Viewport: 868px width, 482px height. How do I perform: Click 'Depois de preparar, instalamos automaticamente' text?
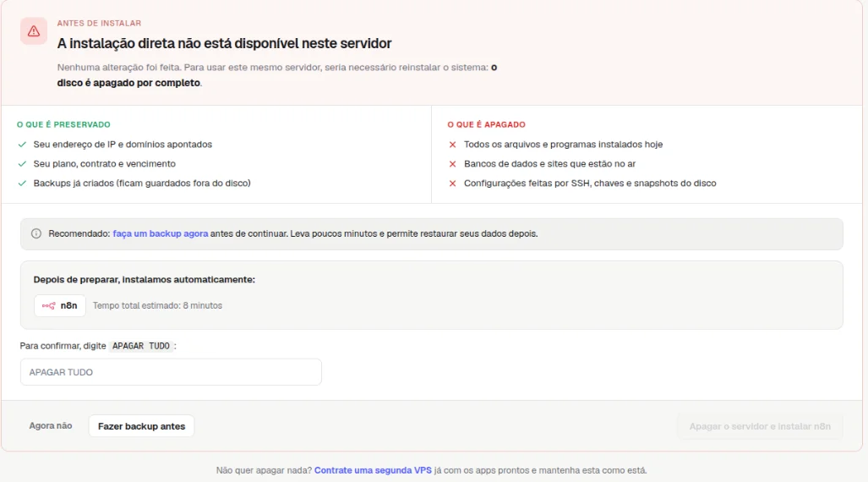click(x=144, y=280)
